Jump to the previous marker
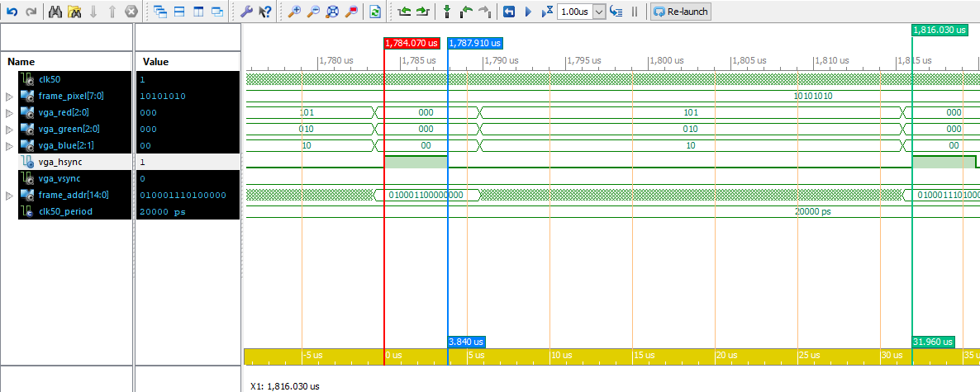The height and width of the screenshot is (392, 980). pyautogui.click(x=466, y=12)
